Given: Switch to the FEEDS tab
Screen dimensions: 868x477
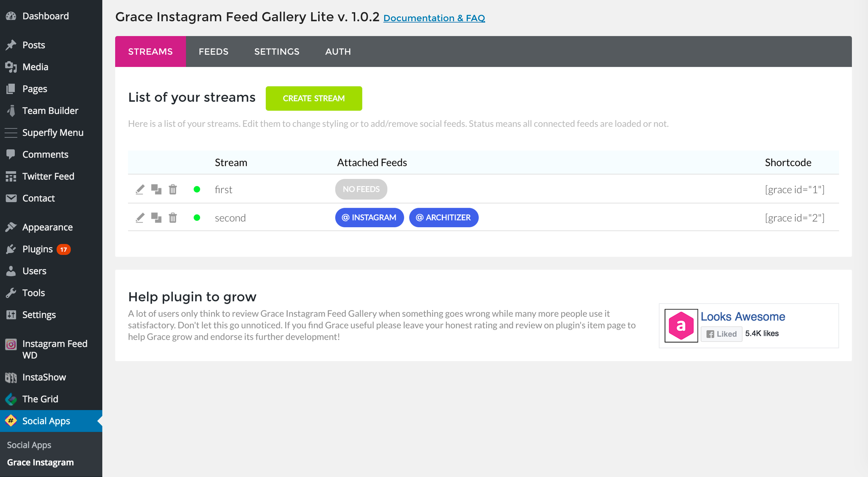Looking at the screenshot, I should tap(213, 52).
